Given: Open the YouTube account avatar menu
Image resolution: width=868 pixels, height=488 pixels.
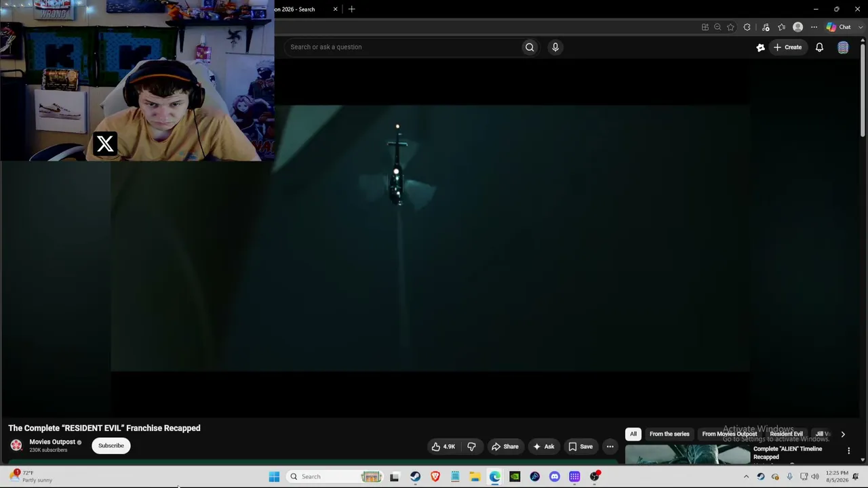Looking at the screenshot, I should (x=843, y=47).
